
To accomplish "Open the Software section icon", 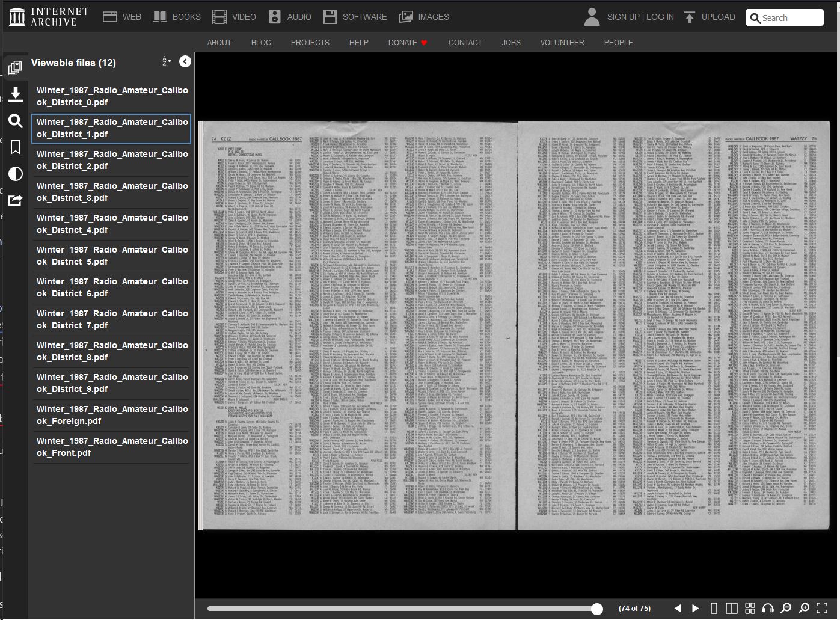I will tap(330, 17).
